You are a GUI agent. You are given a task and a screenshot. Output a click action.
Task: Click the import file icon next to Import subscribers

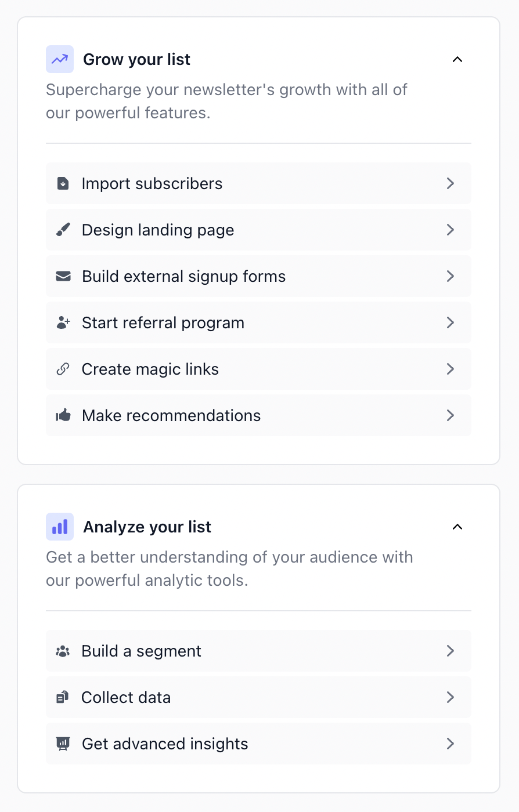tap(63, 183)
